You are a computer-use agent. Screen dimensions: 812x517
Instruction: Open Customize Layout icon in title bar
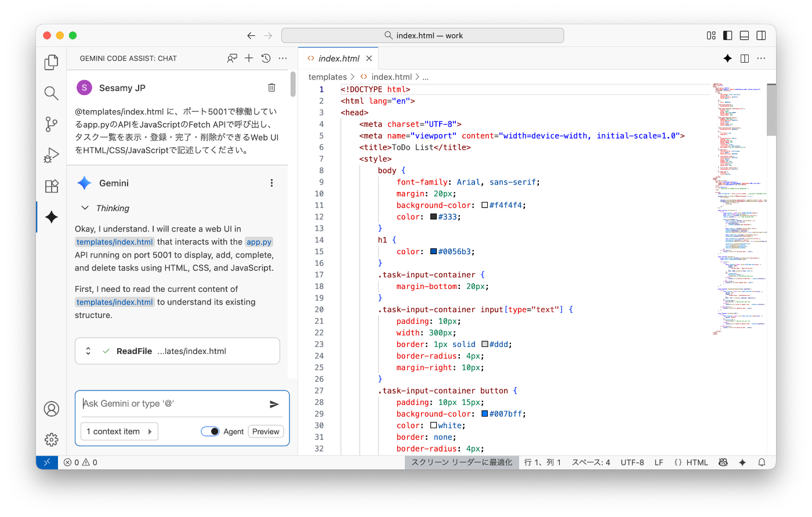click(x=711, y=35)
